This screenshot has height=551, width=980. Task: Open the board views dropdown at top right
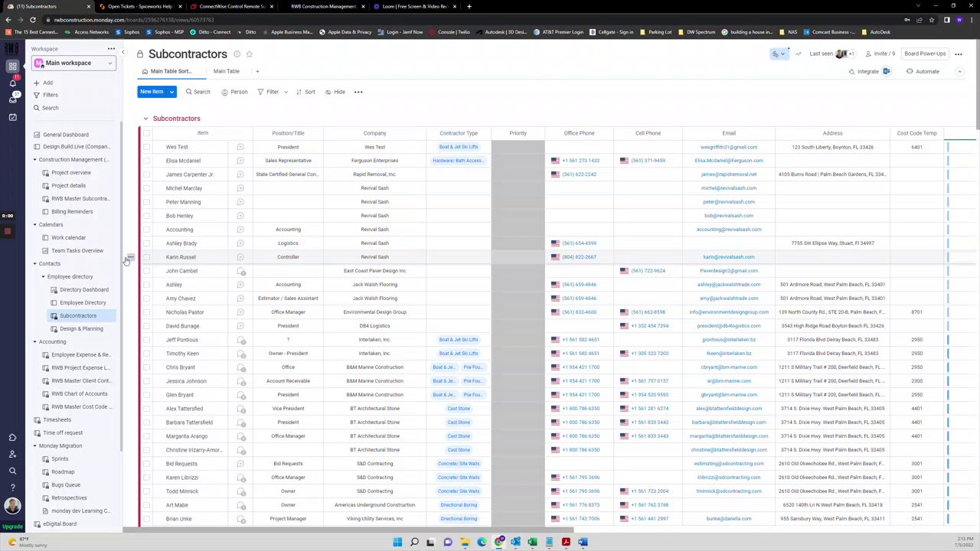[778, 54]
